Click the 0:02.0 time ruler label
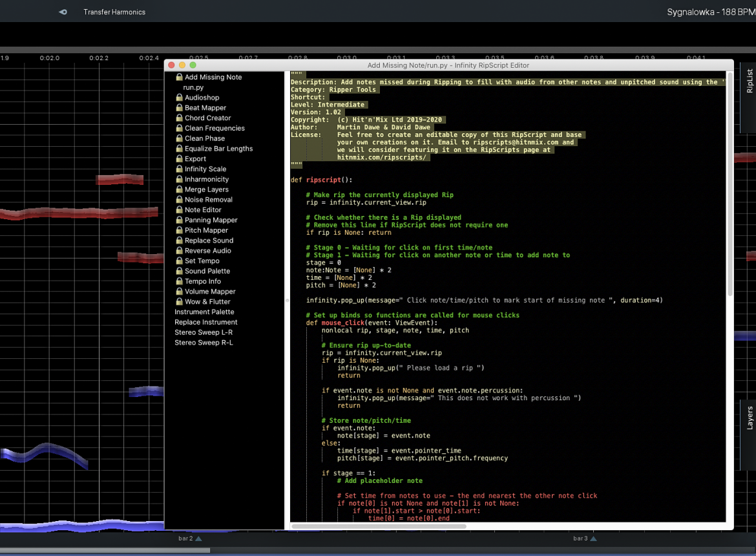Image resolution: width=756 pixels, height=556 pixels. point(49,58)
